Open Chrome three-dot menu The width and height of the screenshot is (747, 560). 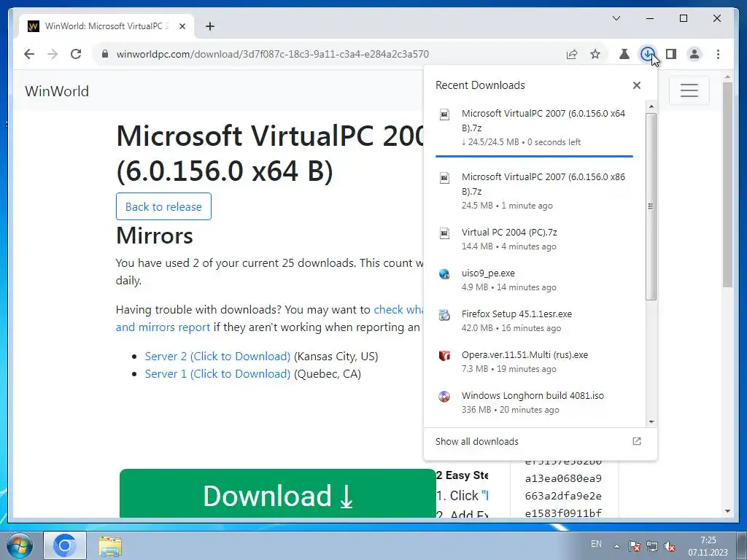pos(718,54)
